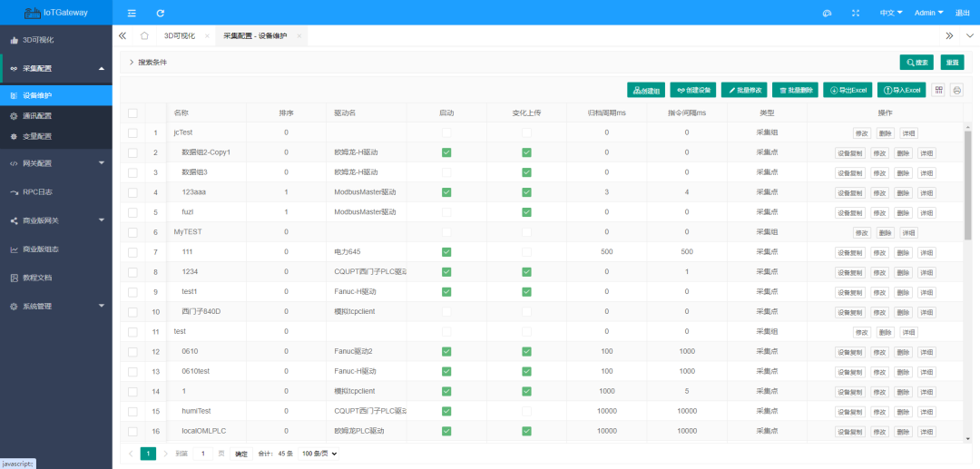Open 商业版组态 sidebar item
980x469 pixels.
coord(56,249)
